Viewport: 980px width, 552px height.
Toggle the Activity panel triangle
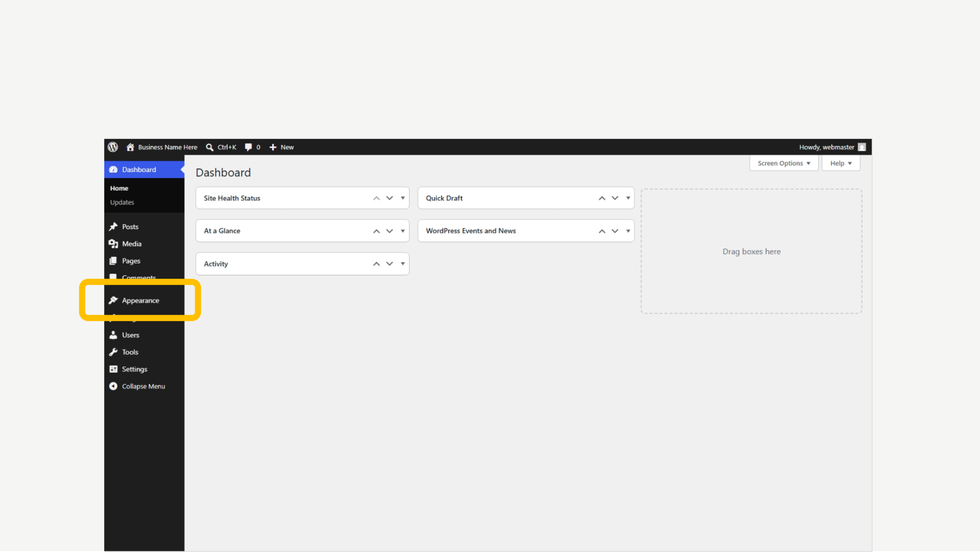point(403,264)
